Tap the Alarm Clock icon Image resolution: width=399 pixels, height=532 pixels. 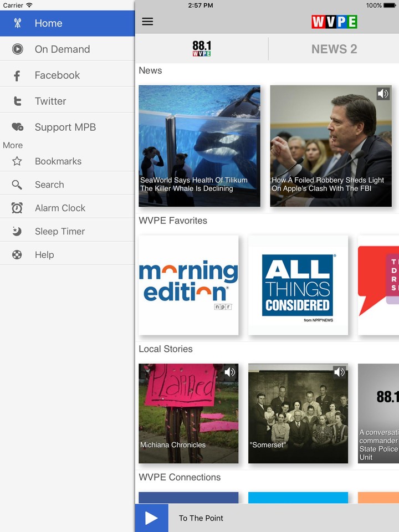[x=17, y=208]
